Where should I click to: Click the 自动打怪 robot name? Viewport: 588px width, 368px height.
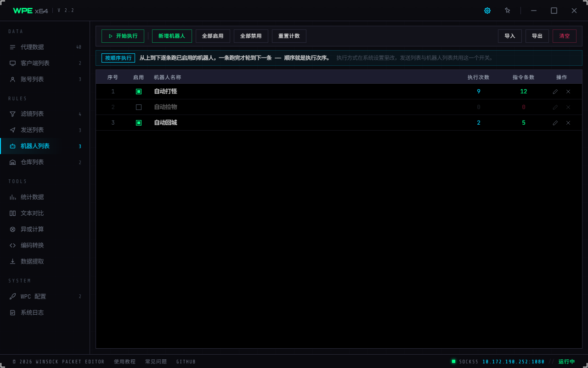(165, 92)
